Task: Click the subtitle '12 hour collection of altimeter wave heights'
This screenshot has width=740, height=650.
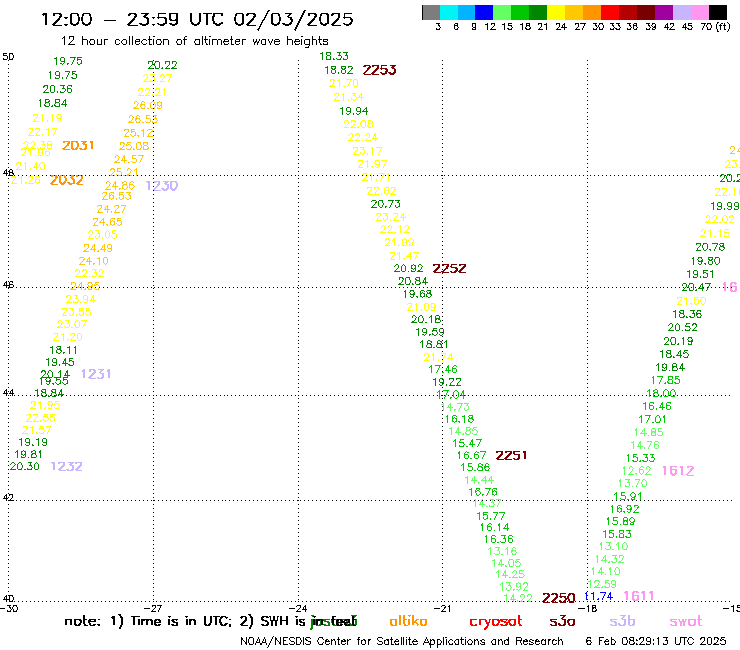Action: point(195,41)
